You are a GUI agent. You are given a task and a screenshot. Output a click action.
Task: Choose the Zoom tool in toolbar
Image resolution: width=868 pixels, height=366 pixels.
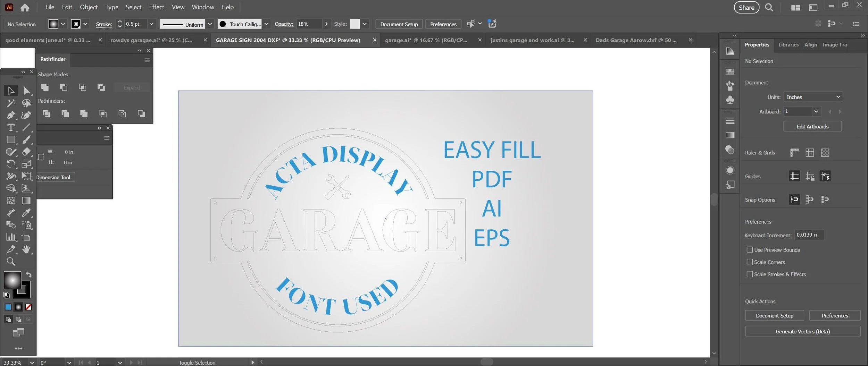point(11,261)
